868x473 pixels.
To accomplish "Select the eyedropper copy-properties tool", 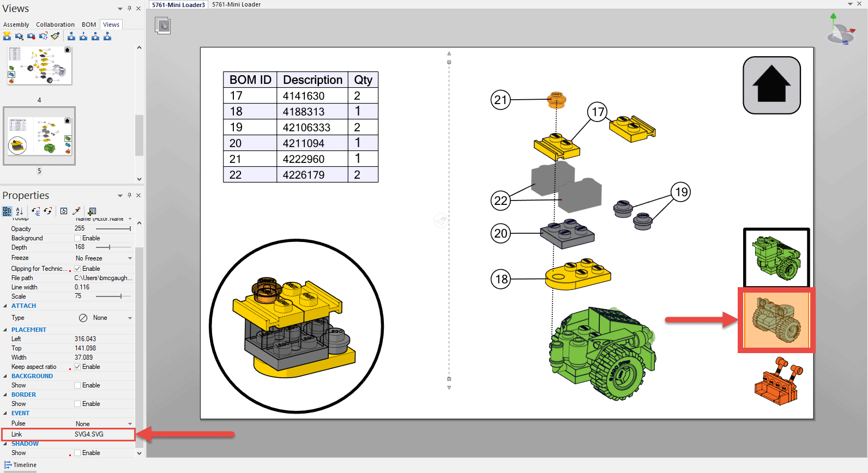I will (76, 211).
